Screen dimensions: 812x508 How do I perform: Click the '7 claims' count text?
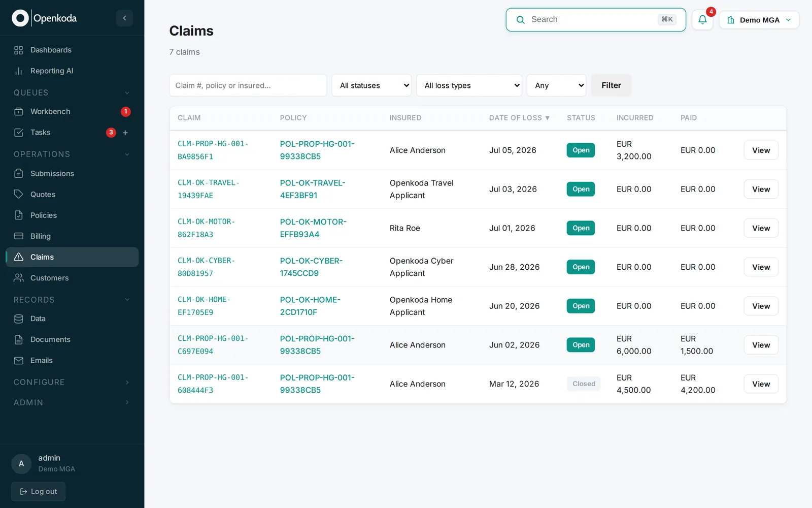click(x=184, y=52)
